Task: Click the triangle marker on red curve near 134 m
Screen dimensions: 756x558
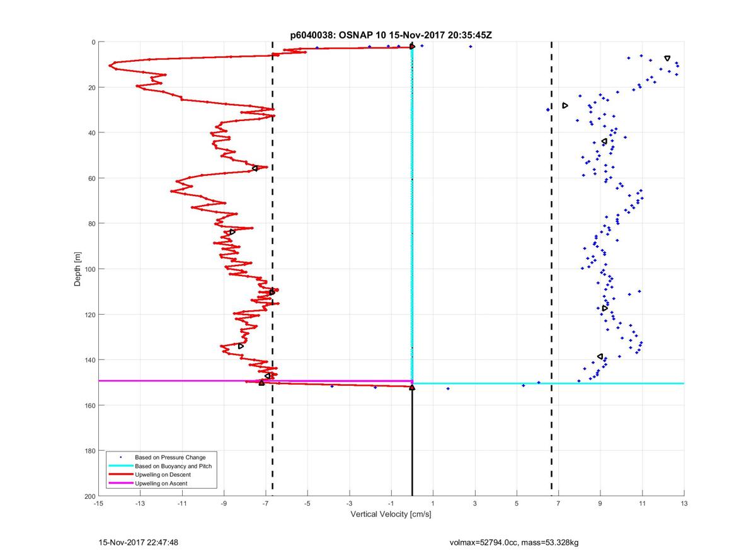Action: click(241, 346)
